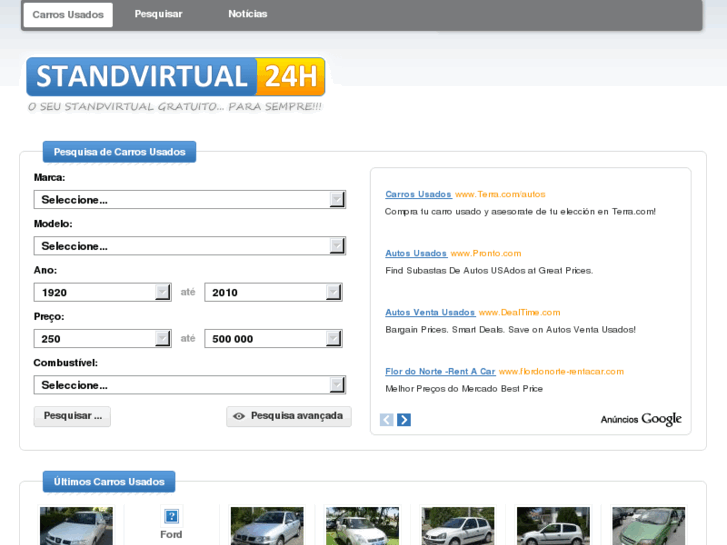Open the maximum Preço dropdown showing 500 000
Viewport: 727px width, 545px height.
tap(273, 339)
